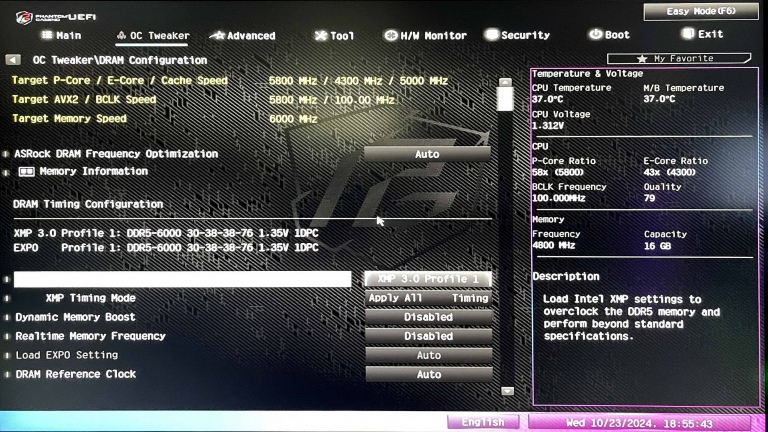Screen dimensions: 768x432
Task: Open Load EXPO Setting Auto dropdown
Action: point(429,355)
